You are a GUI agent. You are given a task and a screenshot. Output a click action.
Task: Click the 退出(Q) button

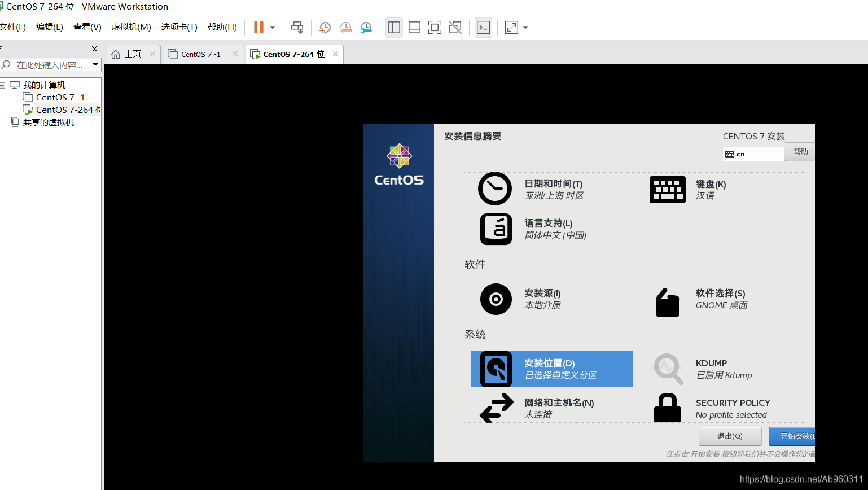(730, 436)
